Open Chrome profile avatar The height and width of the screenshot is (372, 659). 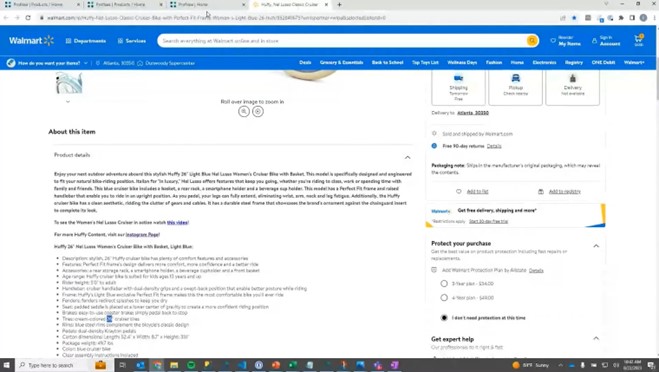point(643,18)
